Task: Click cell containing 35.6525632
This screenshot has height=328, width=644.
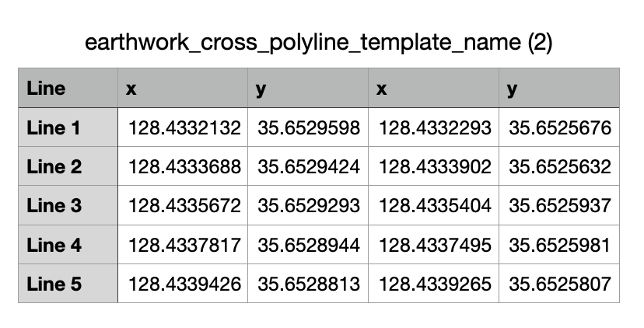Action: 560,166
